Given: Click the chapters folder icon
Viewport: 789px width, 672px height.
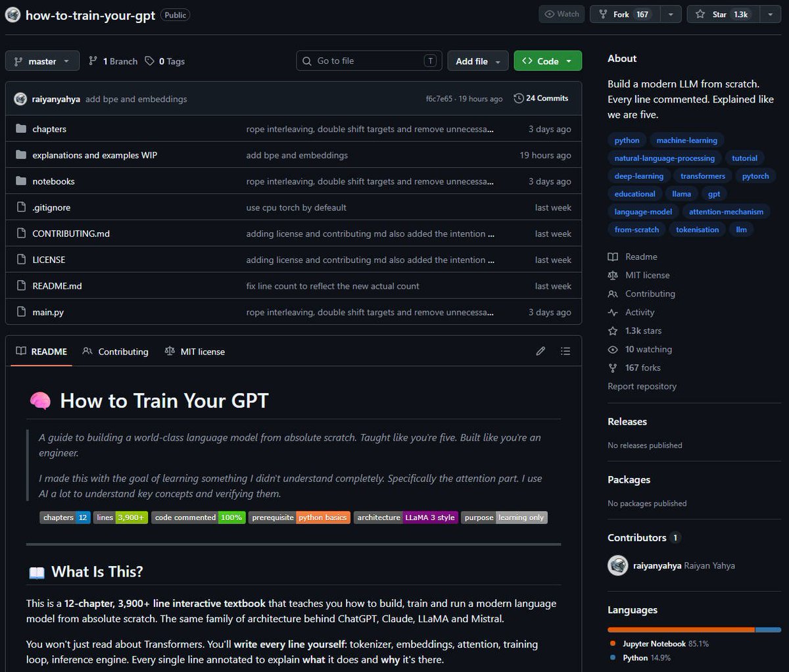Looking at the screenshot, I should 21,129.
